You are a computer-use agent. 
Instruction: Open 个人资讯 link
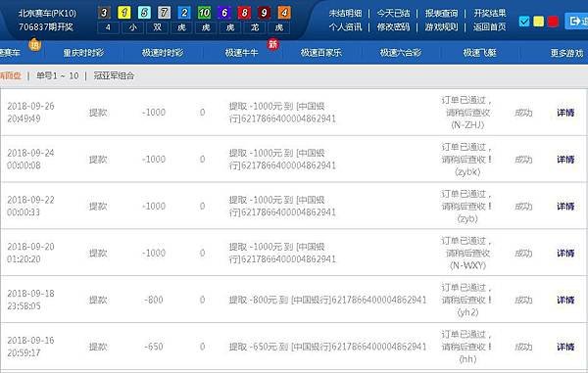[x=345, y=27]
